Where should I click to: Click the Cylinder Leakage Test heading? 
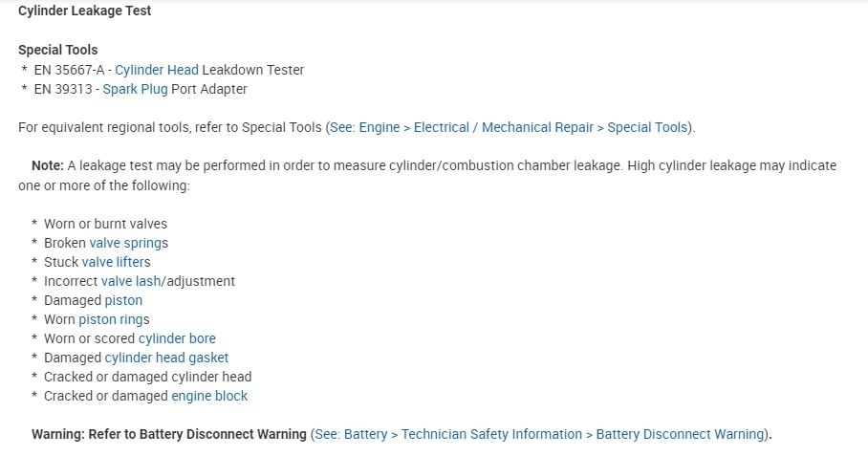85,11
